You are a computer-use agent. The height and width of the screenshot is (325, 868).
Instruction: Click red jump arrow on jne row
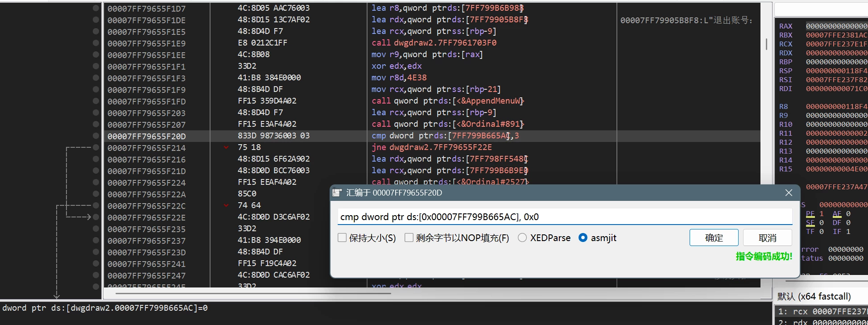pyautogui.click(x=226, y=147)
